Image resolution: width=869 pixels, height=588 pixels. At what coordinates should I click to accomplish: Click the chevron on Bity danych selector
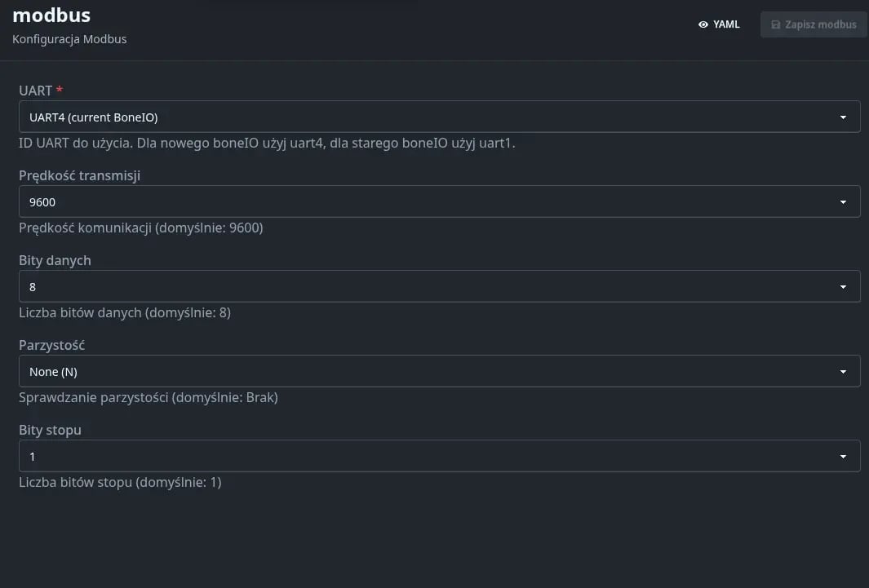(844, 286)
